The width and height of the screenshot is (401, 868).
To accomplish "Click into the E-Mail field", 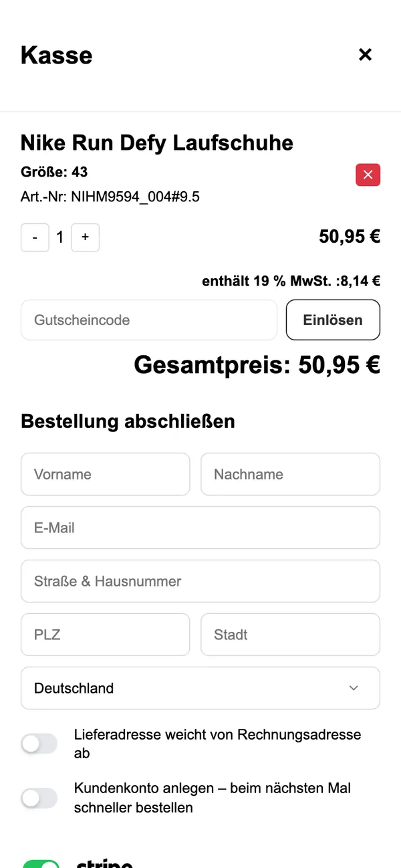I will [200, 528].
